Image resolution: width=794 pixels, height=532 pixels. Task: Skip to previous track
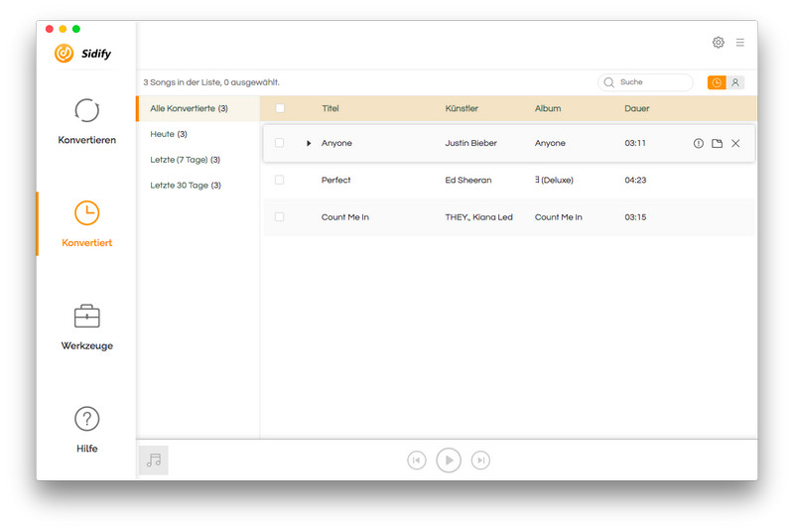pyautogui.click(x=416, y=461)
